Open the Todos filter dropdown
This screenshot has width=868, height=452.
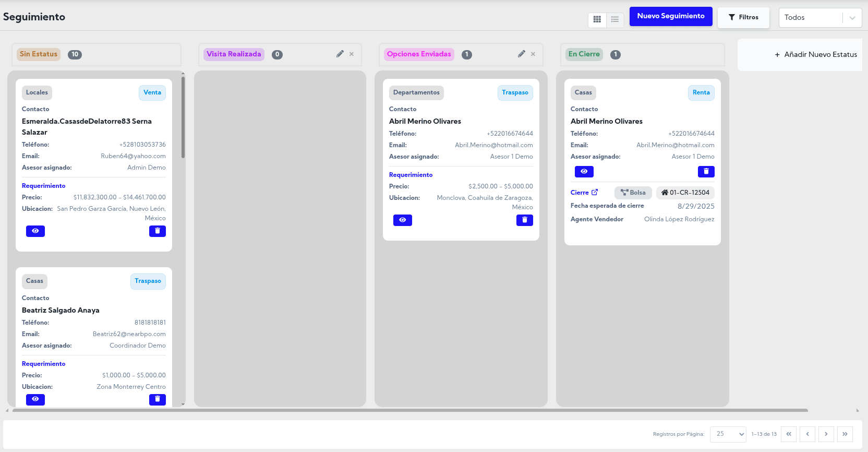click(819, 18)
